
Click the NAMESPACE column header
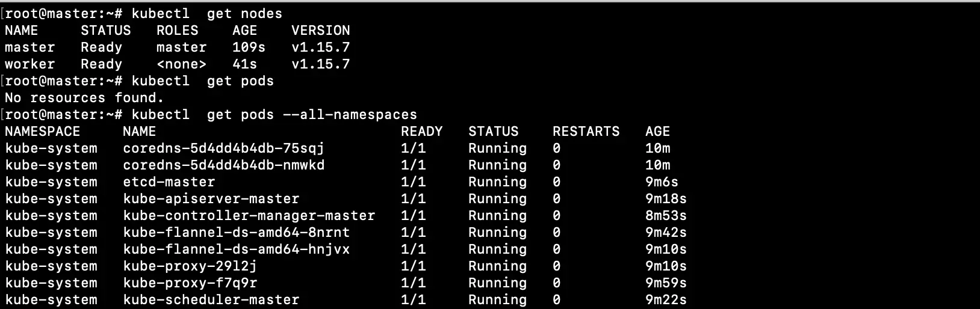click(42, 131)
